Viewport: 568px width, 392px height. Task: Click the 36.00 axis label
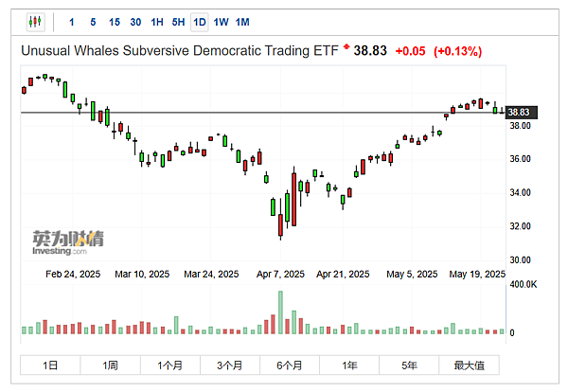click(520, 159)
